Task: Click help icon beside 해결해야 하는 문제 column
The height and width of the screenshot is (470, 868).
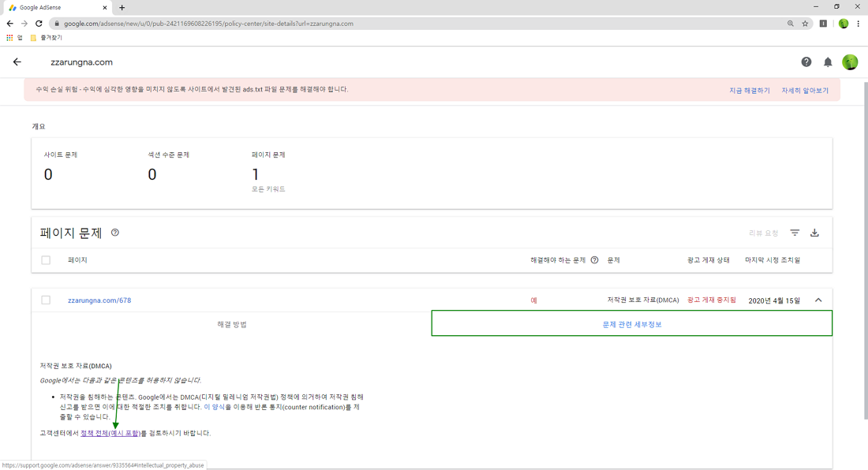Action: 594,260
